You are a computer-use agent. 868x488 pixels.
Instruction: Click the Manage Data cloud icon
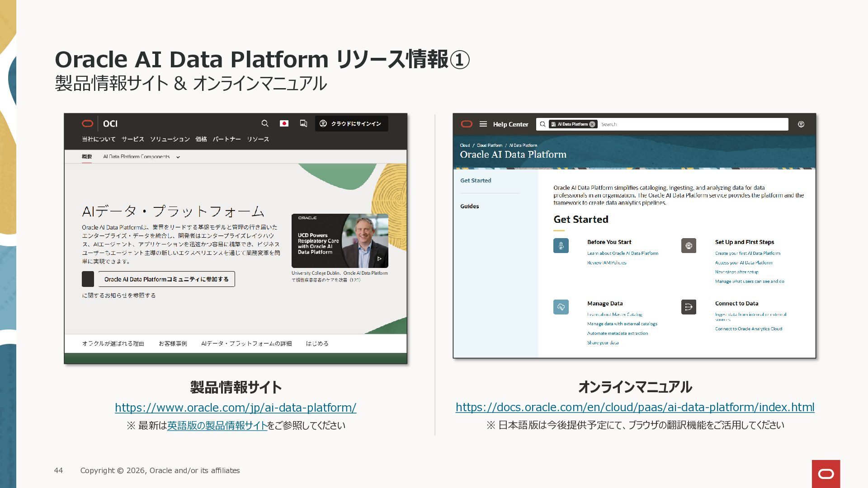tap(561, 307)
